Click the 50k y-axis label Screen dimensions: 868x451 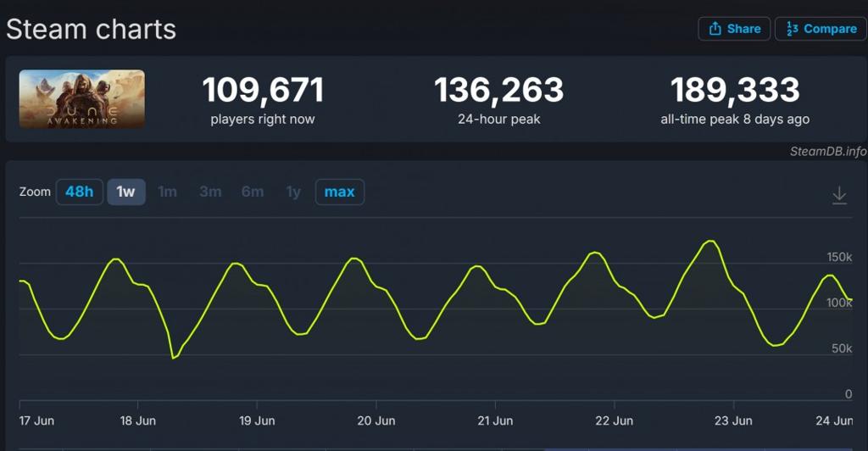[x=842, y=348]
